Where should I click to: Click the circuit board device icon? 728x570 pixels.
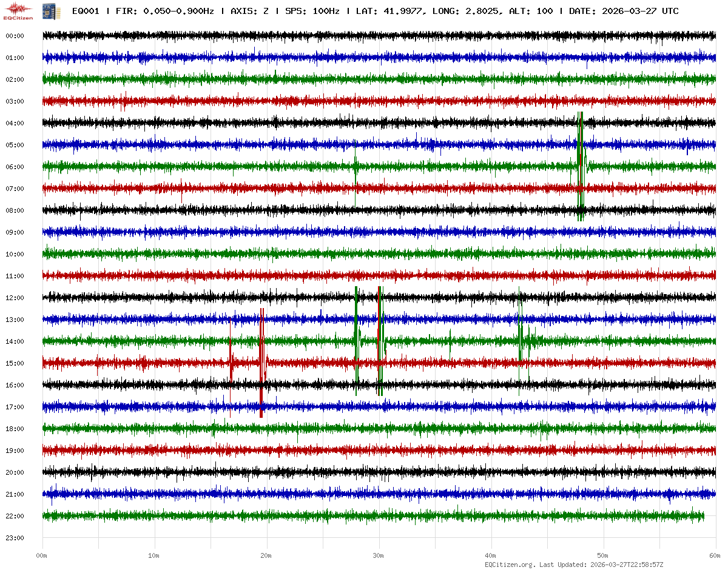coord(47,10)
